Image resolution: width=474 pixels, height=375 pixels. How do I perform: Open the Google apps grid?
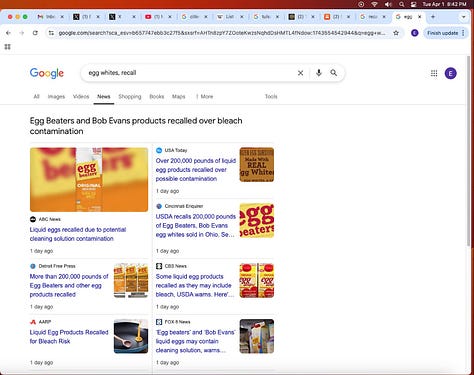(x=434, y=73)
